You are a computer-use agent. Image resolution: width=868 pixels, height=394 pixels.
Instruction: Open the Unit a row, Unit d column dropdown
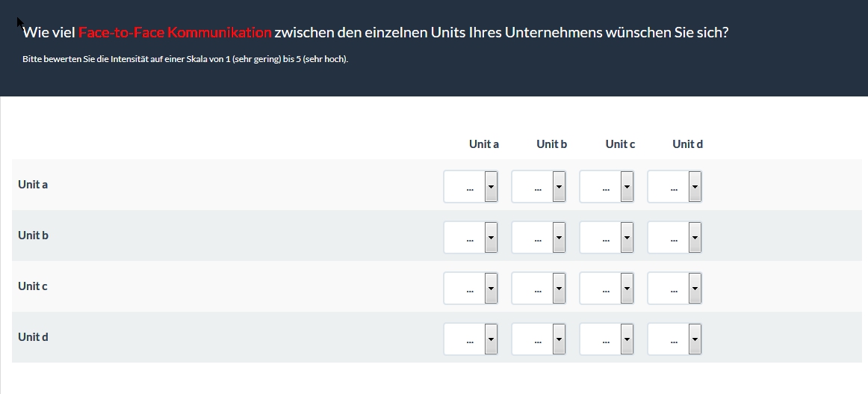pyautogui.click(x=675, y=187)
